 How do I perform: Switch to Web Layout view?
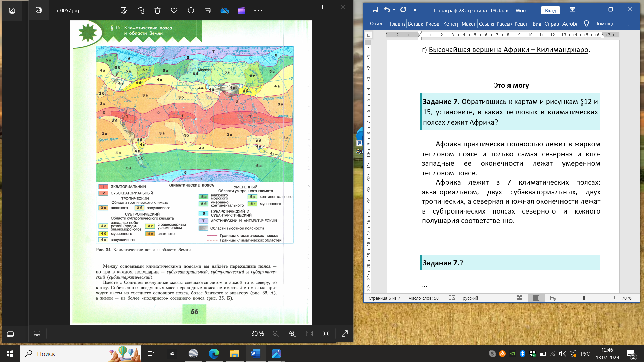click(x=553, y=298)
